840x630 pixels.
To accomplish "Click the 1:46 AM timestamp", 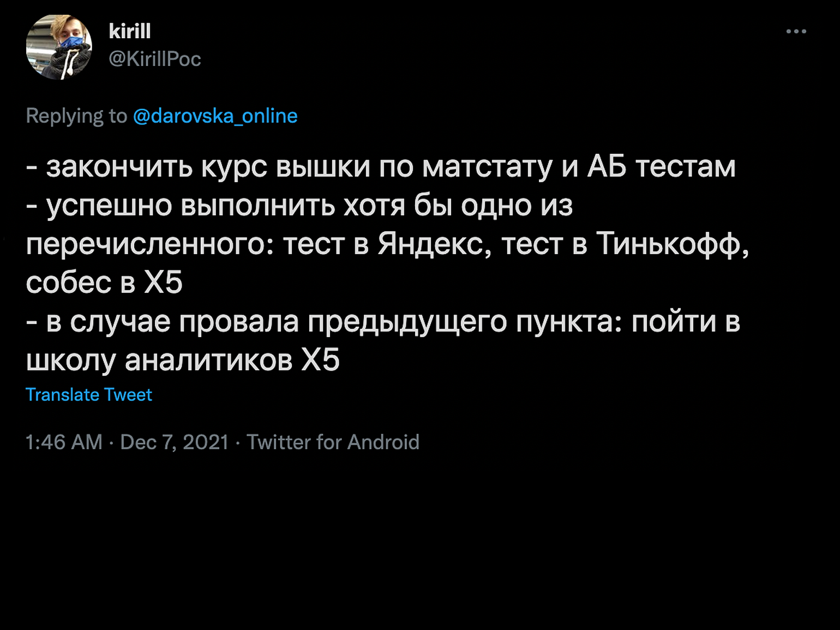I will (x=64, y=442).
